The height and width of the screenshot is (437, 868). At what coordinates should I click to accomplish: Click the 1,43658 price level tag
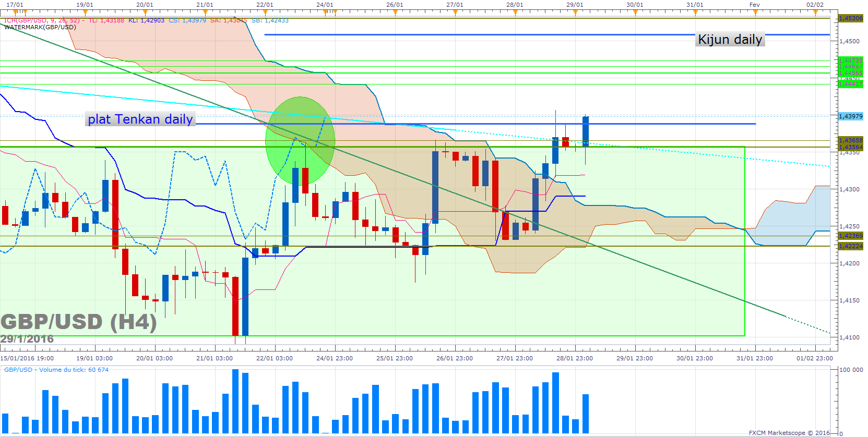(x=850, y=140)
